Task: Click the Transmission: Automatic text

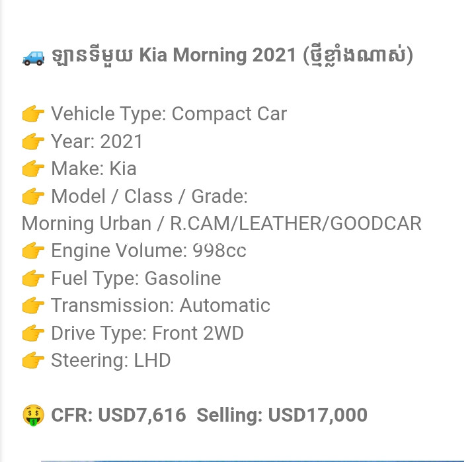Action: pos(161,305)
